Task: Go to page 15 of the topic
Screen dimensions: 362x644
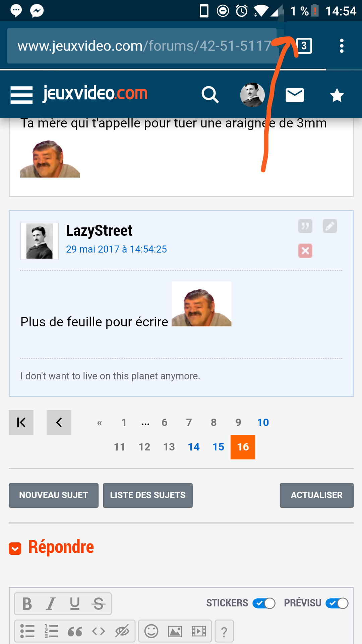Action: (218, 447)
